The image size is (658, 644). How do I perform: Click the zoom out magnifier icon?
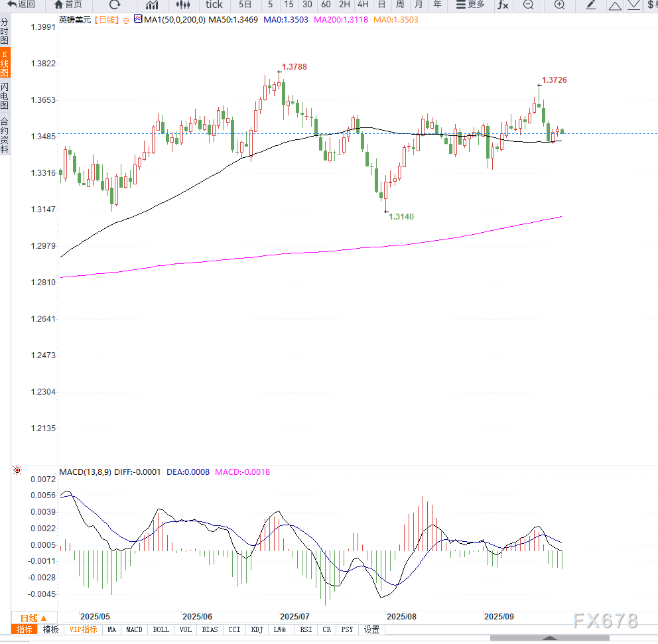coord(527,5)
